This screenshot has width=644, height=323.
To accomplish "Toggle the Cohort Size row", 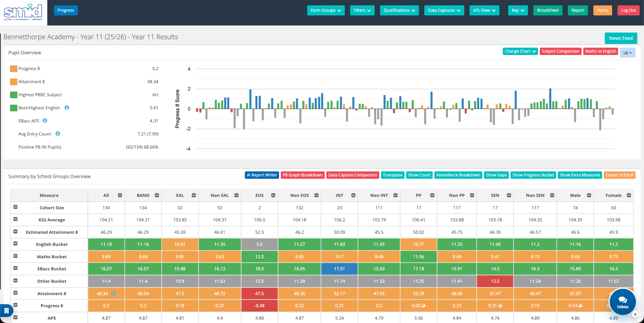I will coord(15,207).
